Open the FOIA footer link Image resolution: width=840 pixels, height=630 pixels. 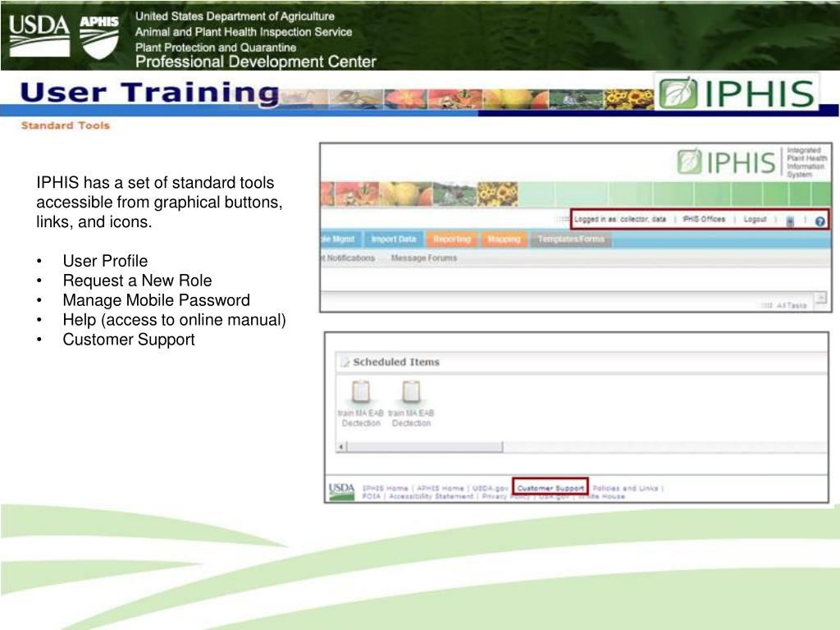pyautogui.click(x=372, y=496)
